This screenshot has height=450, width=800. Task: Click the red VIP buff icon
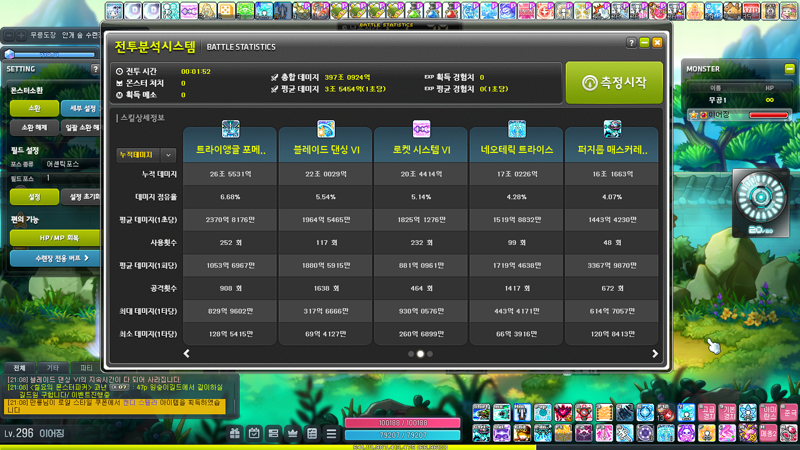pos(751,11)
